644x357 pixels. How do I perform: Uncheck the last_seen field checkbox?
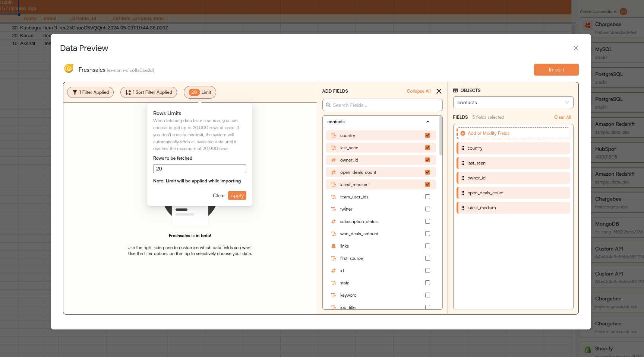pyautogui.click(x=427, y=148)
